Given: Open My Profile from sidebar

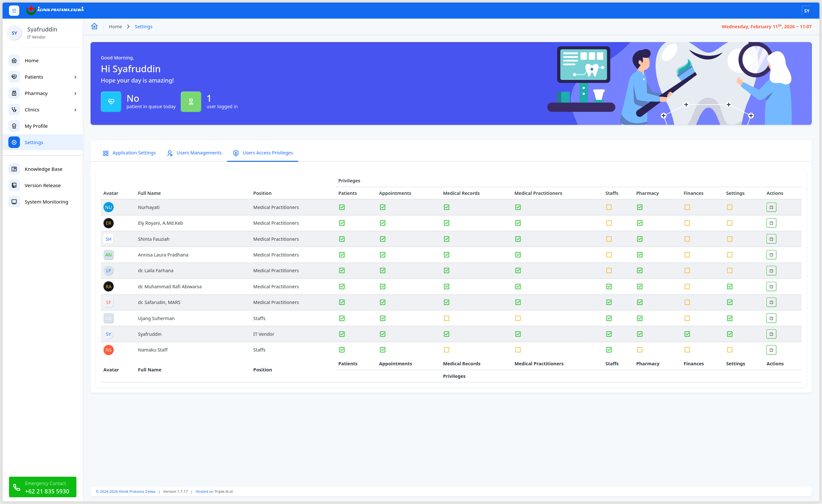Looking at the screenshot, I should point(36,126).
